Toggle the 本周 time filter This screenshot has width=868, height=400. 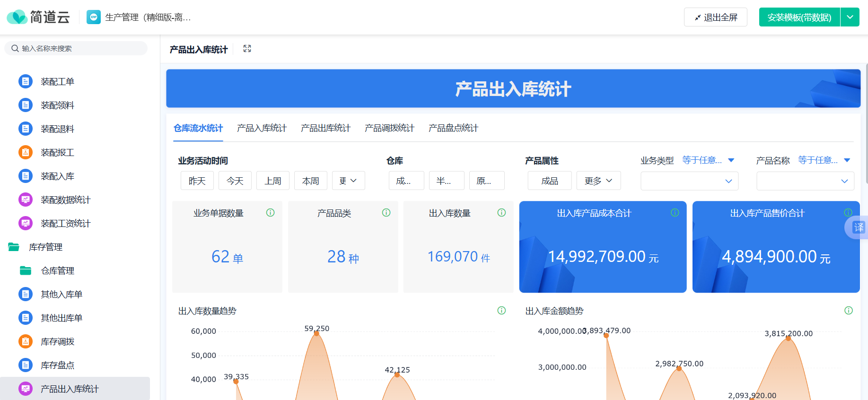pos(311,181)
